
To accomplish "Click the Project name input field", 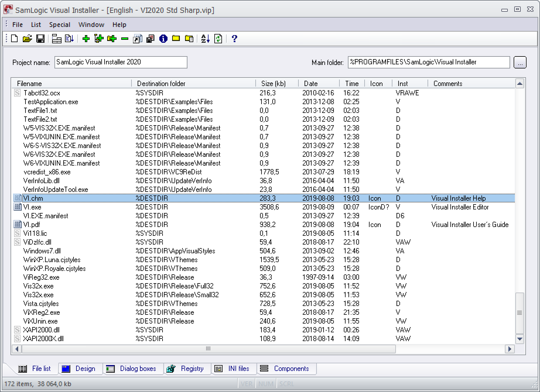I will 121,62.
